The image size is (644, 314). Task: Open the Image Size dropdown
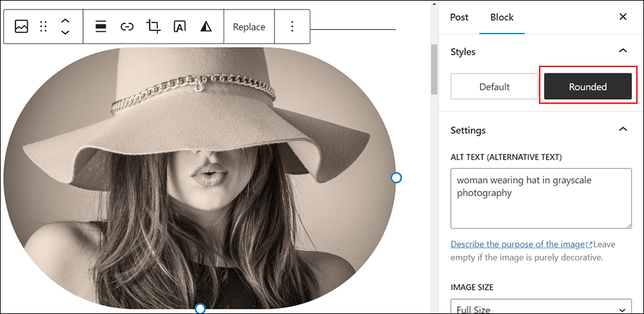tap(541, 307)
